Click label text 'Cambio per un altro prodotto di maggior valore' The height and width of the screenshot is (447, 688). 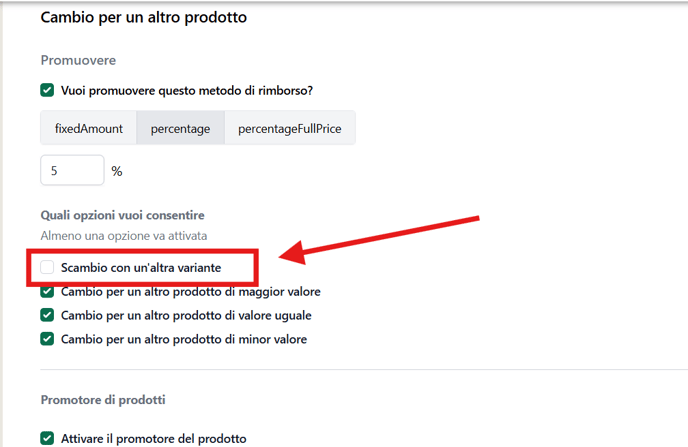click(x=191, y=292)
